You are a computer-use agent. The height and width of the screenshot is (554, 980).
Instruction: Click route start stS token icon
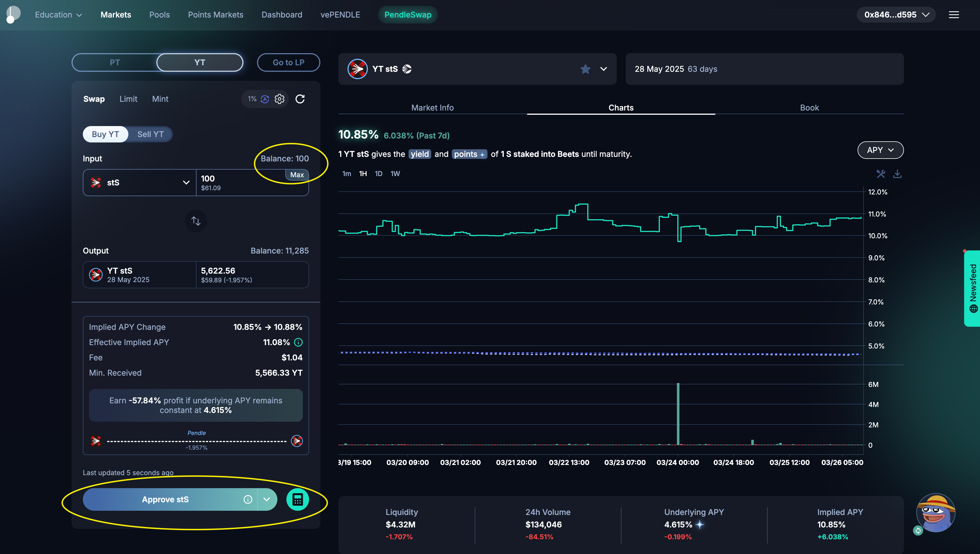pyautogui.click(x=96, y=441)
